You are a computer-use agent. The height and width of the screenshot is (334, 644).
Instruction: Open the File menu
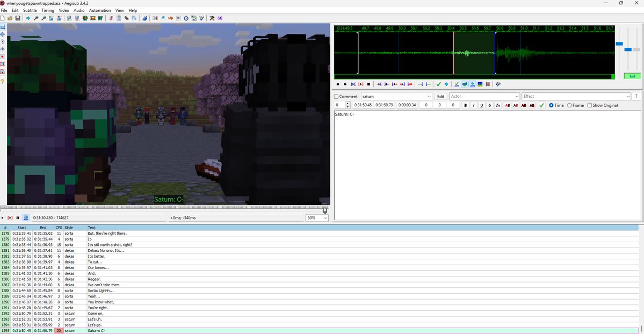tap(4, 10)
